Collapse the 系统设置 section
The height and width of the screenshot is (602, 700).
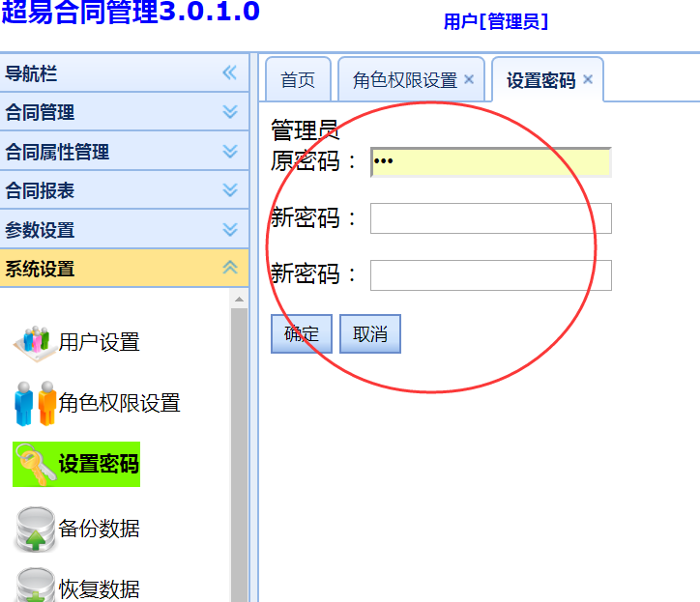(229, 269)
